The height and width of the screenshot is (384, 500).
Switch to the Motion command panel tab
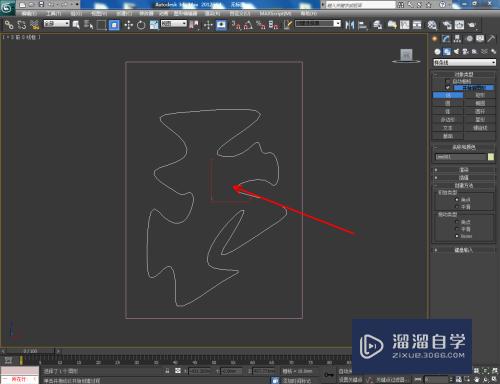[x=469, y=39]
